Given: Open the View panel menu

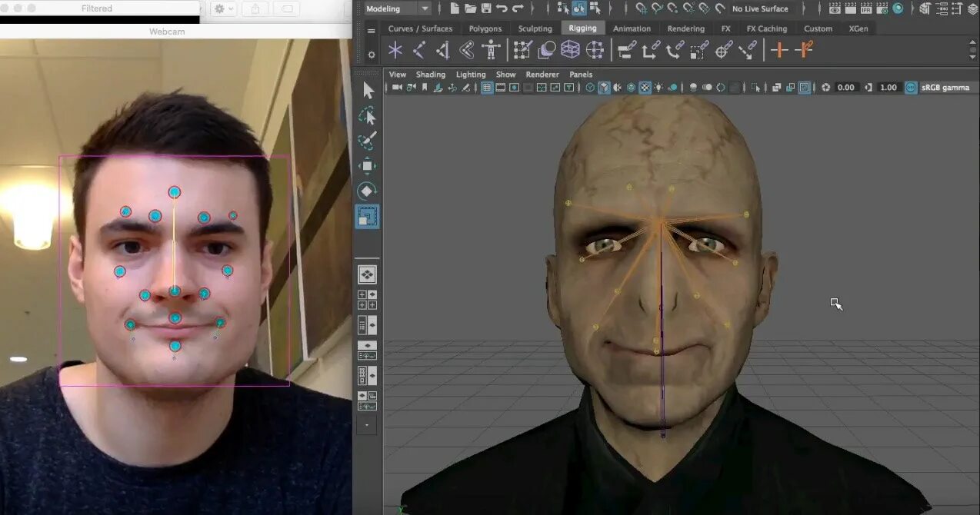Looking at the screenshot, I should tap(398, 75).
